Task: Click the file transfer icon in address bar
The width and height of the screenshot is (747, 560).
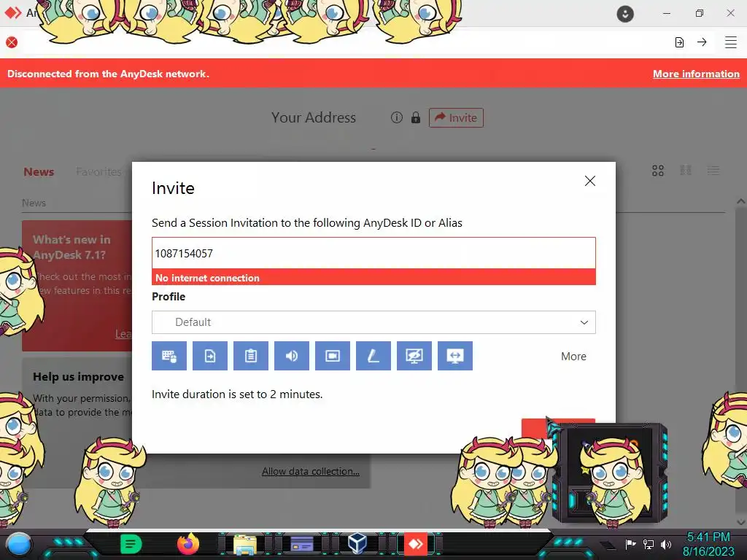Action: click(x=679, y=42)
